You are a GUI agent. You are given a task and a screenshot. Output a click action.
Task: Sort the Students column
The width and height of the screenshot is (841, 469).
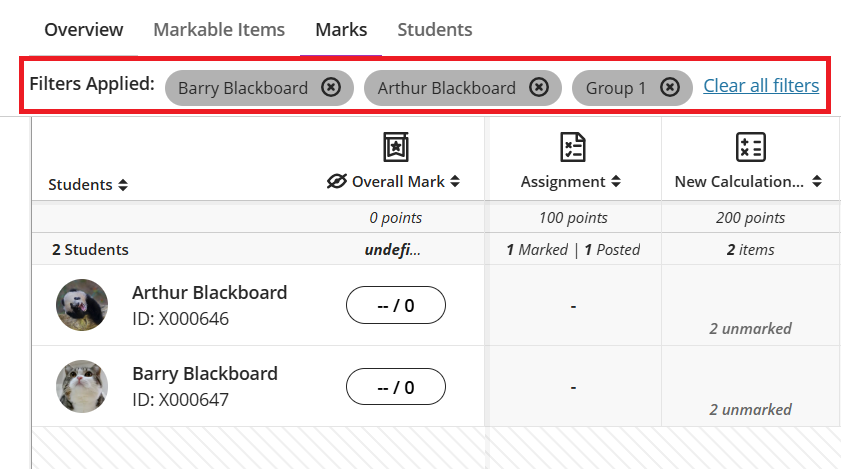click(x=123, y=185)
